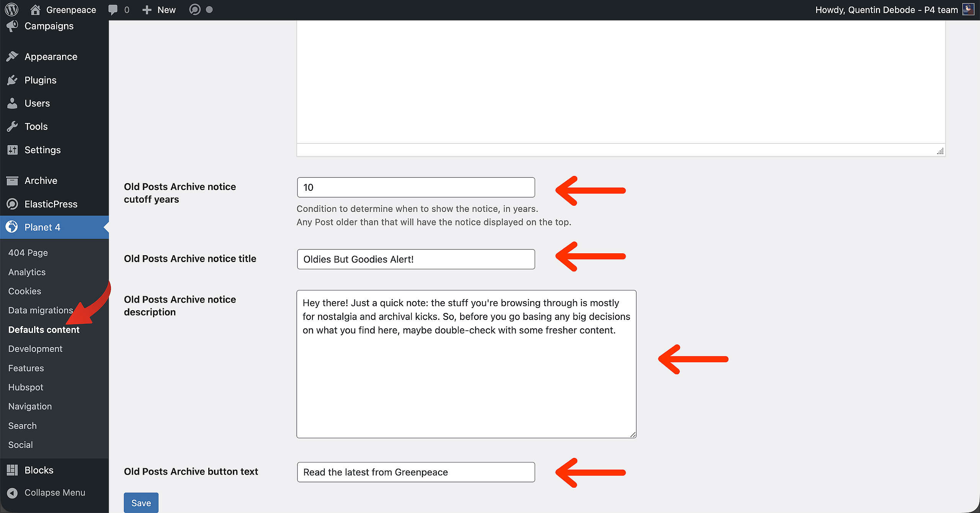980x513 pixels.
Task: Click the WordPress logo icon
Action: point(11,10)
